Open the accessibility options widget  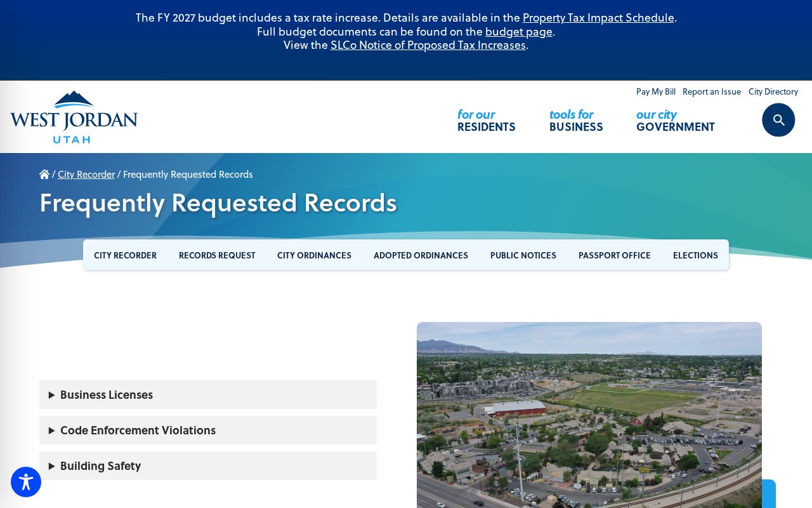click(x=26, y=482)
